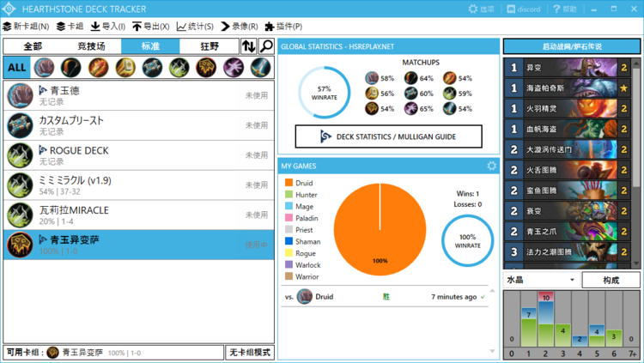Screen dimensions: 644x363
Task: Select the カスタムプリースト deck
Action: pos(139,125)
